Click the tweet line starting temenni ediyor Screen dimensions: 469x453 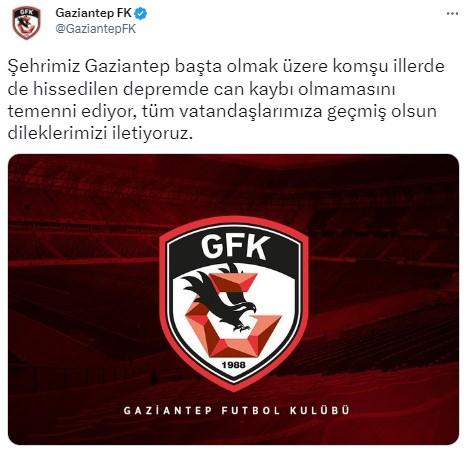pyautogui.click(x=222, y=111)
